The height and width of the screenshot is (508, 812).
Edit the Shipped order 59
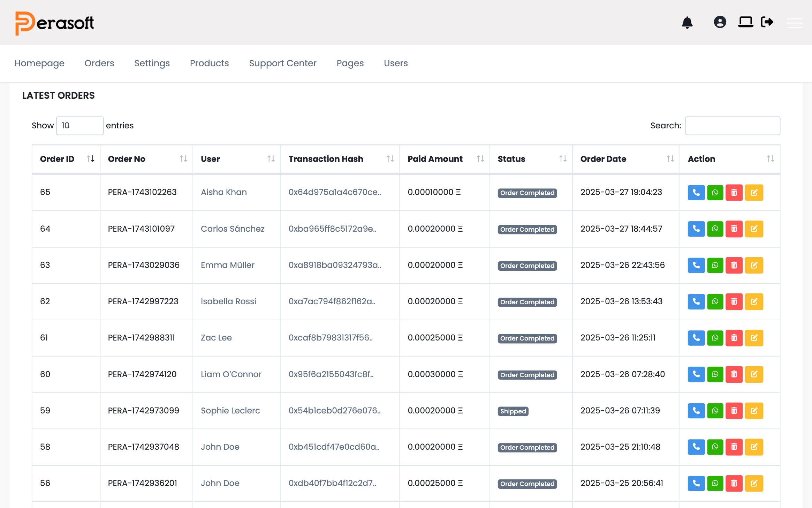[x=754, y=411]
